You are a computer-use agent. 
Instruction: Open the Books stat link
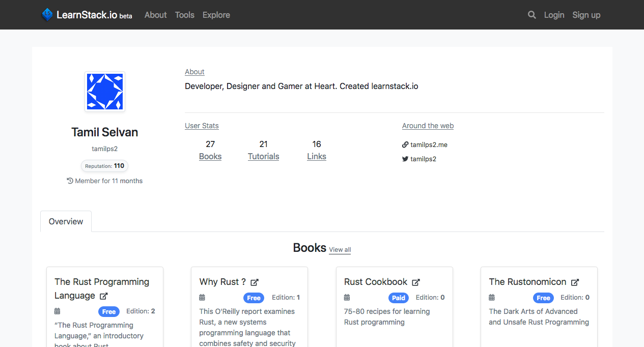tap(210, 156)
